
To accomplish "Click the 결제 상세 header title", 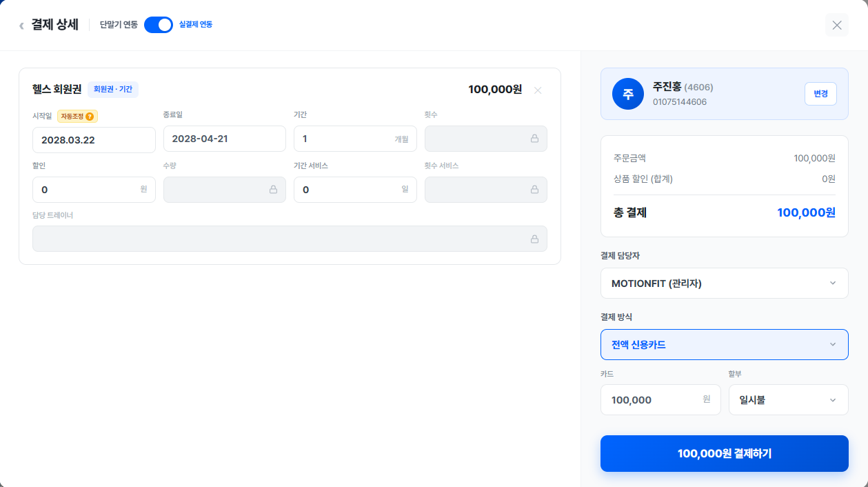I will click(x=55, y=25).
